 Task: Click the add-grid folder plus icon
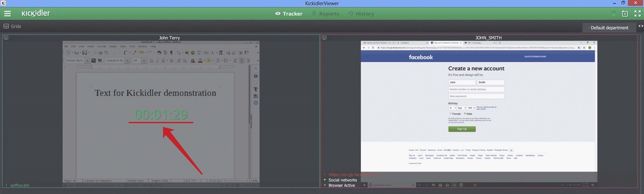coord(625,13)
